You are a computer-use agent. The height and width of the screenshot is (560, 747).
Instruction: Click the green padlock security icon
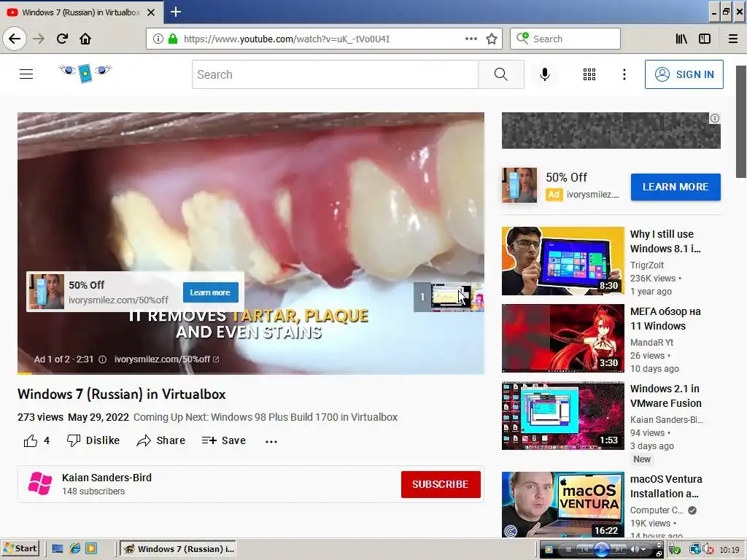(173, 39)
